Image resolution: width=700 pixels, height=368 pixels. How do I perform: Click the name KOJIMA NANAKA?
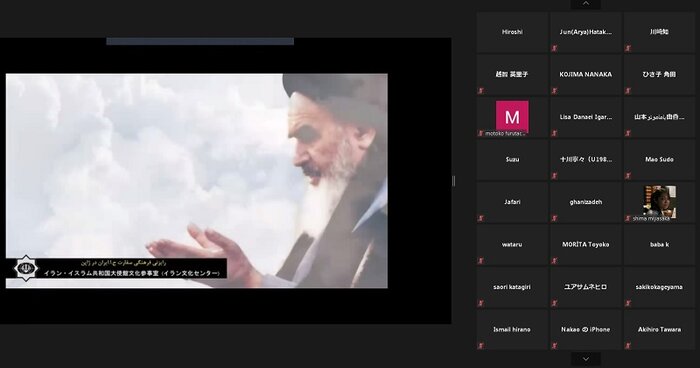point(586,75)
